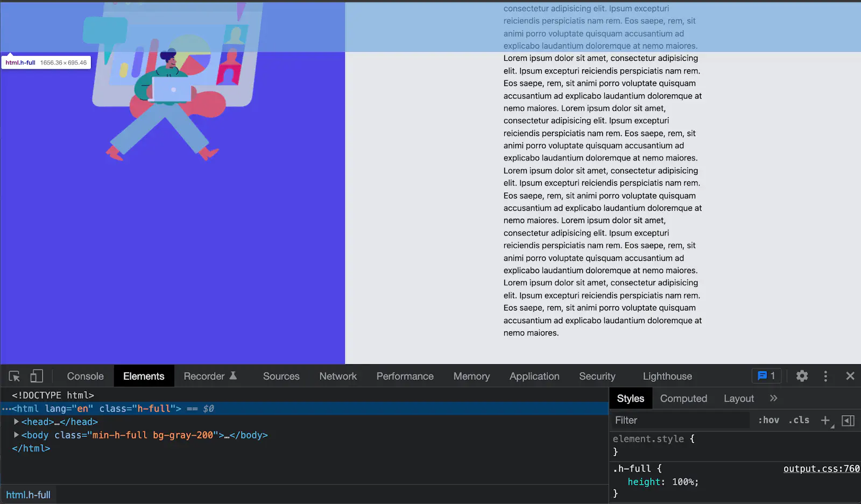The width and height of the screenshot is (861, 504).
Task: Switch to the Application tab
Action: point(534,376)
